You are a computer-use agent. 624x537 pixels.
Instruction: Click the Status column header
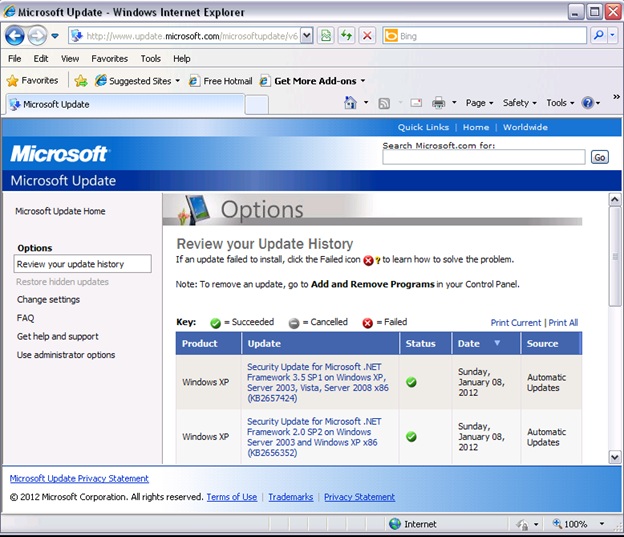click(x=425, y=343)
